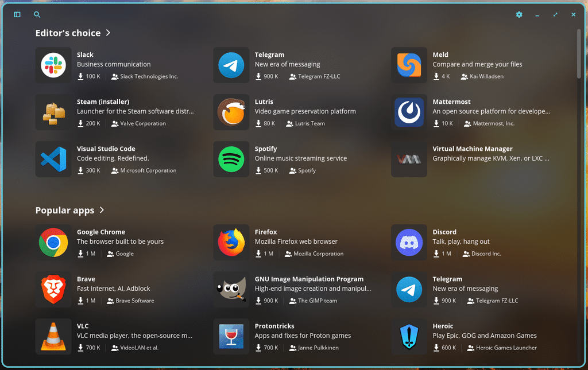Click 'Lutris Team' publisher text
This screenshot has height=370, width=588.
(310, 123)
